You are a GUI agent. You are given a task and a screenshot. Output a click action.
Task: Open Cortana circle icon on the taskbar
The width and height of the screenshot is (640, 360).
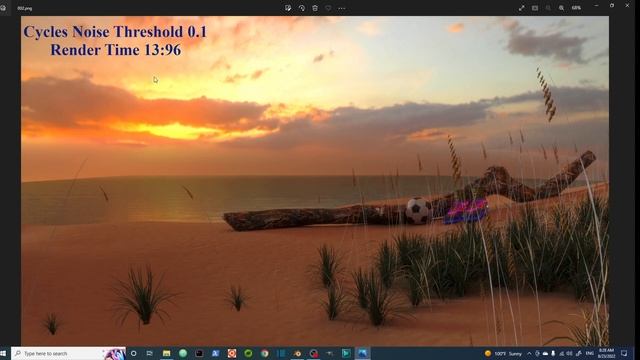point(133,353)
